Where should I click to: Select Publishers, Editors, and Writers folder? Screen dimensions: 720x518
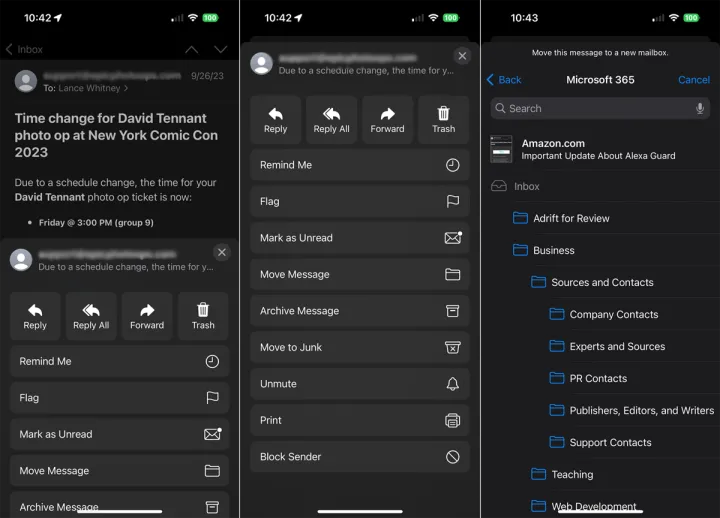(x=641, y=410)
